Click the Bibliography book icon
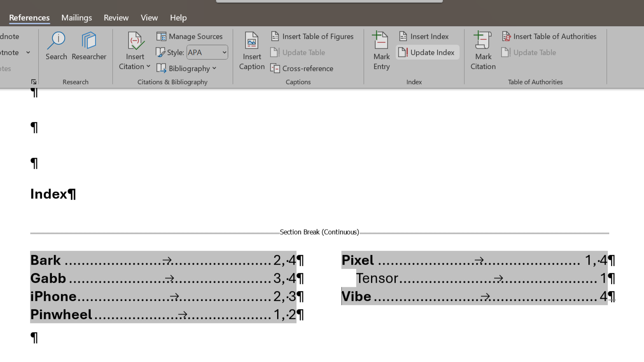This screenshot has width=644, height=362. [x=161, y=68]
